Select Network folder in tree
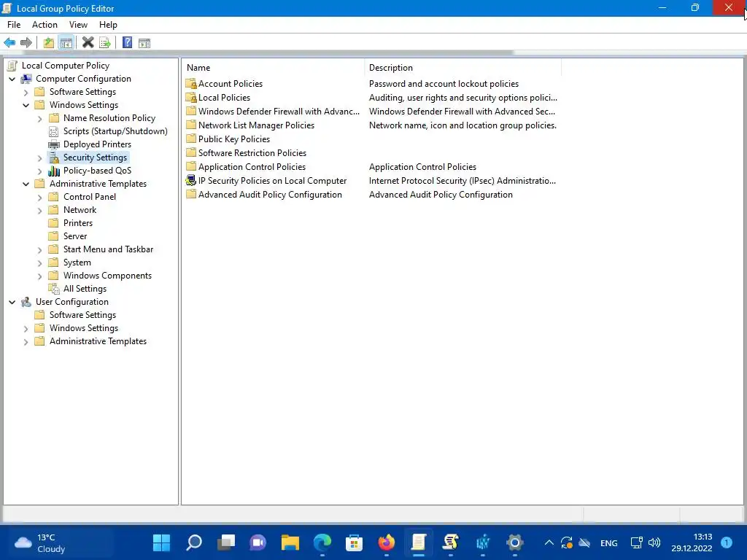Screen dimensions: 747x560 pyautogui.click(x=80, y=210)
